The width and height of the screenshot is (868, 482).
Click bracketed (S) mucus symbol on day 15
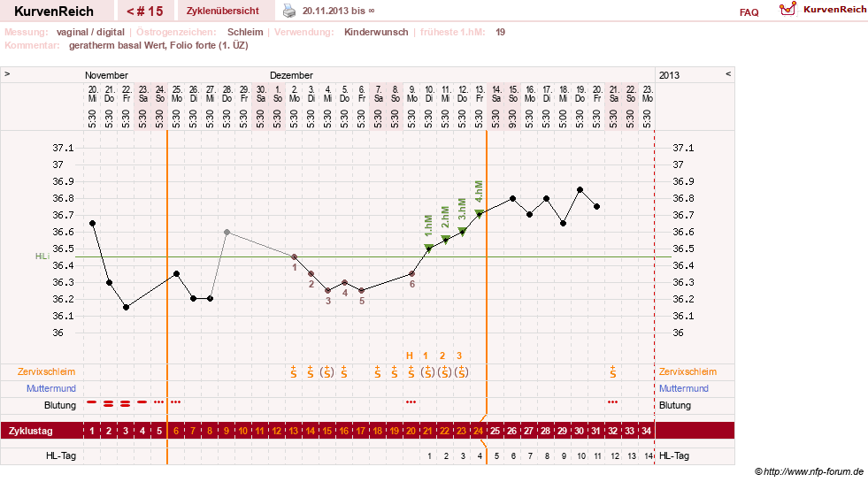coord(327,371)
